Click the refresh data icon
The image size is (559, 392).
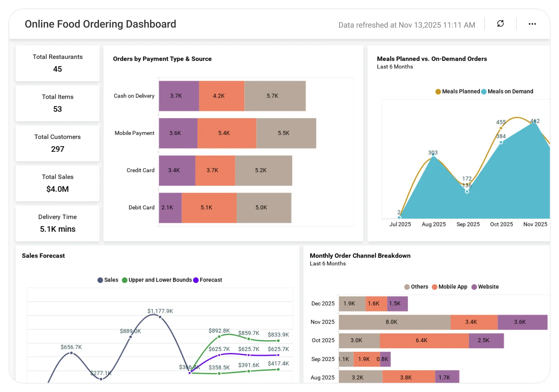point(500,24)
